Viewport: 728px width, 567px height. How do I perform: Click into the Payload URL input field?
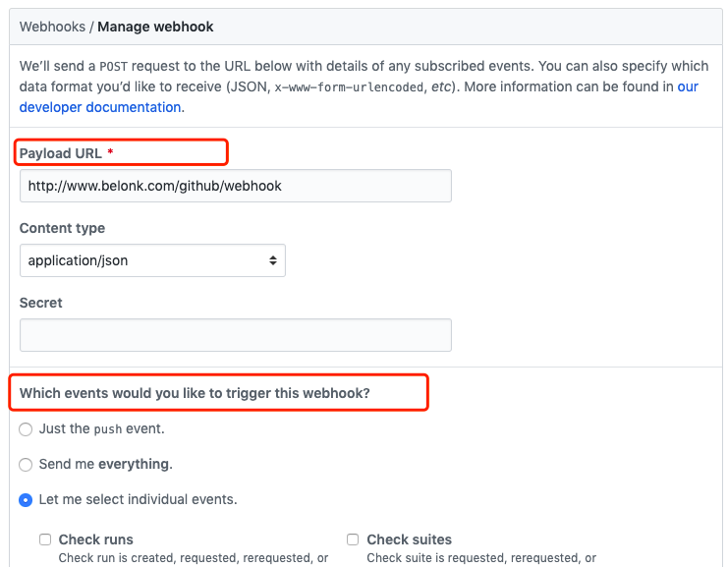pos(236,186)
